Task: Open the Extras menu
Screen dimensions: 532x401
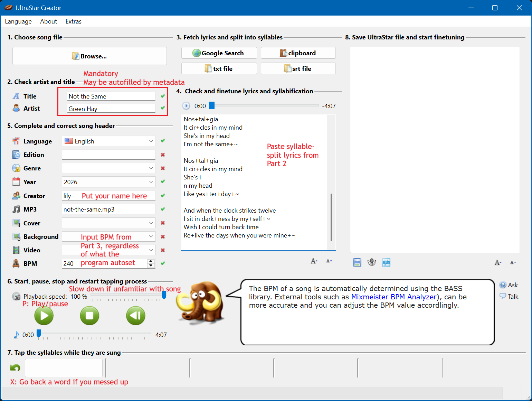Action: (73, 21)
